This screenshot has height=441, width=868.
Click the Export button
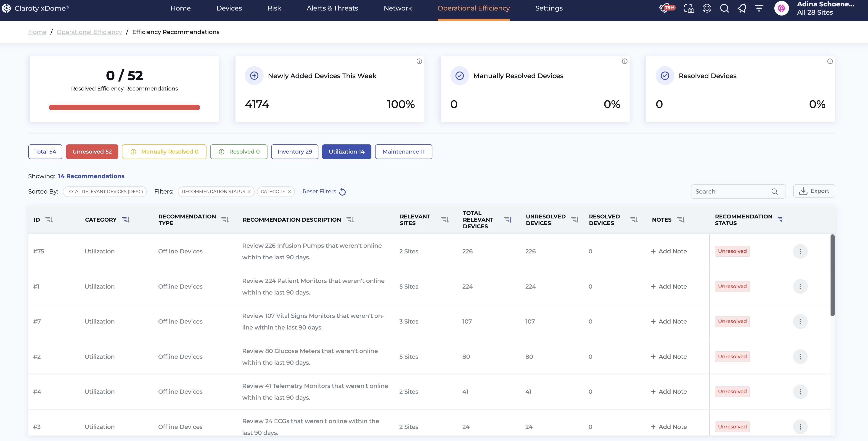[814, 191]
